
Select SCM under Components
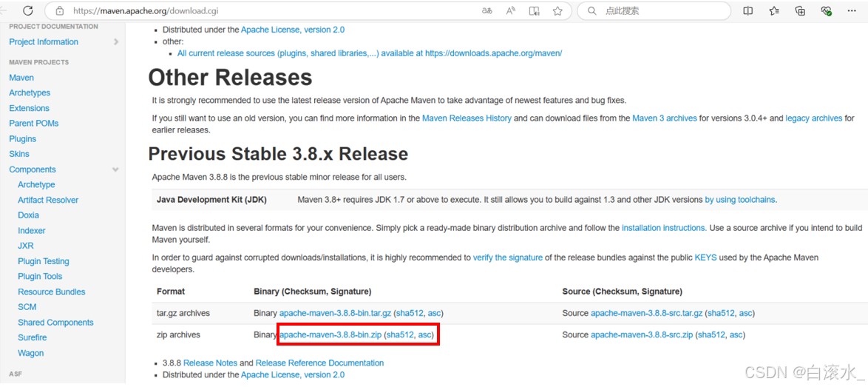click(27, 307)
